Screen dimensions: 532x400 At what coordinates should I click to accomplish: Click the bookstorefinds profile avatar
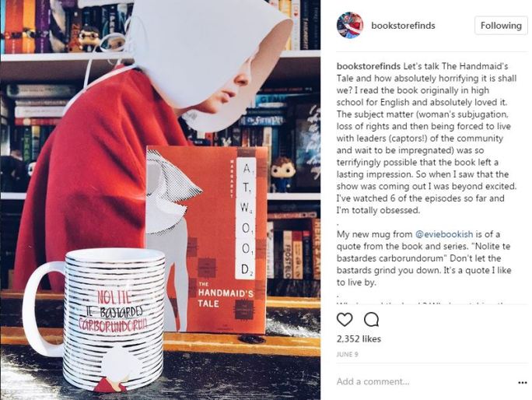pyautogui.click(x=350, y=26)
